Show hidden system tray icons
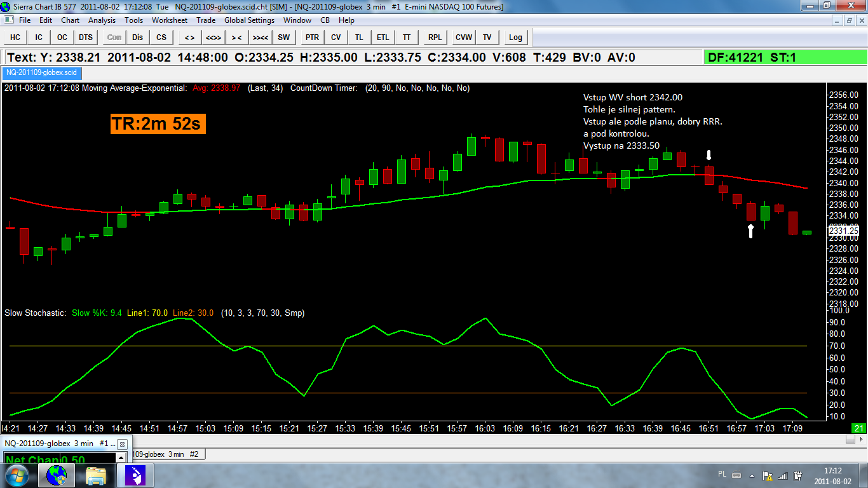The image size is (868, 488). point(752,475)
